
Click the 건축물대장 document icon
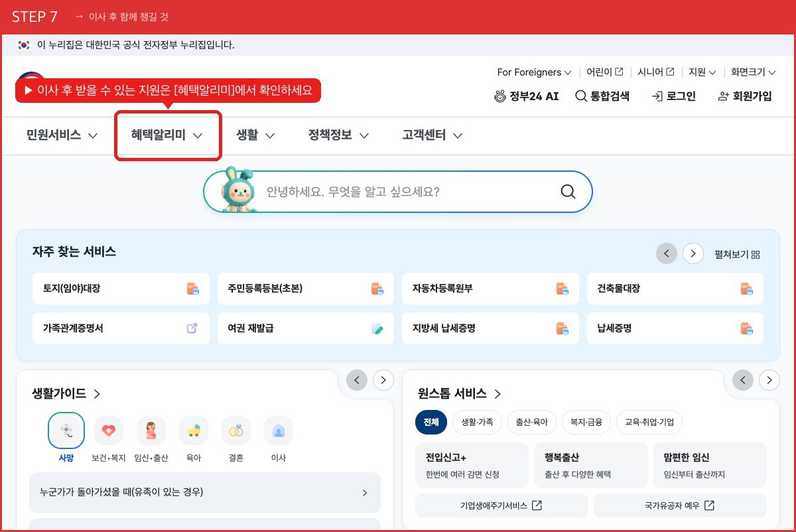(746, 289)
